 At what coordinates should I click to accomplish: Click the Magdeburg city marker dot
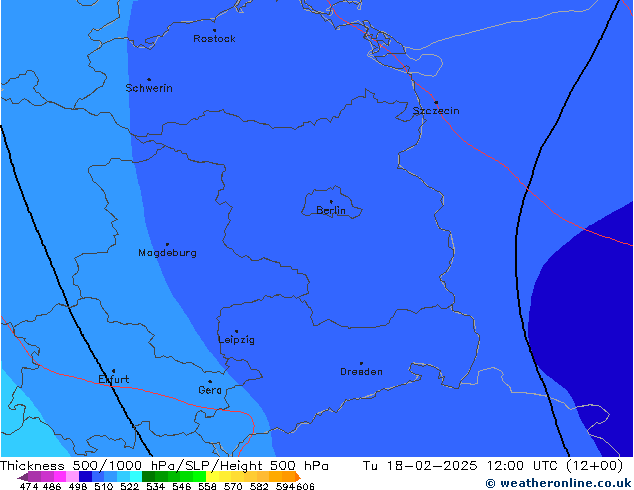(x=167, y=245)
